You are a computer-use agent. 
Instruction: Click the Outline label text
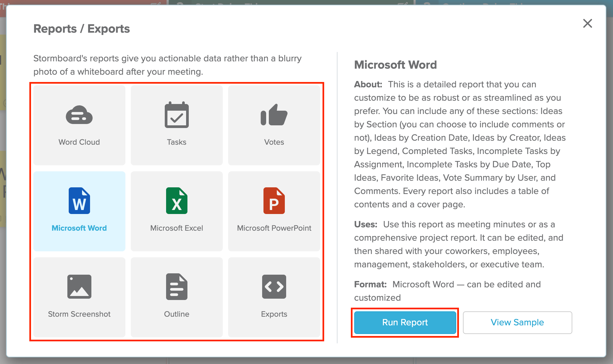177,314
